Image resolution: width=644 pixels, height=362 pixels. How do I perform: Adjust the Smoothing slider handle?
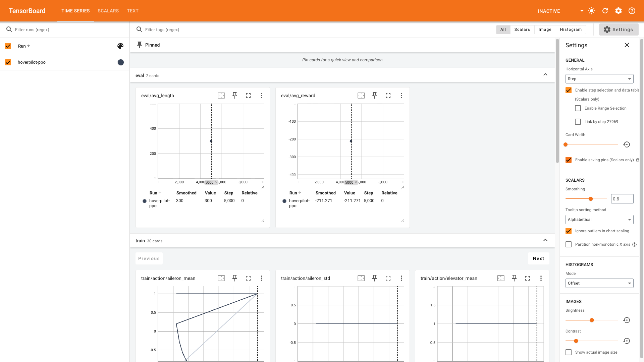click(591, 199)
